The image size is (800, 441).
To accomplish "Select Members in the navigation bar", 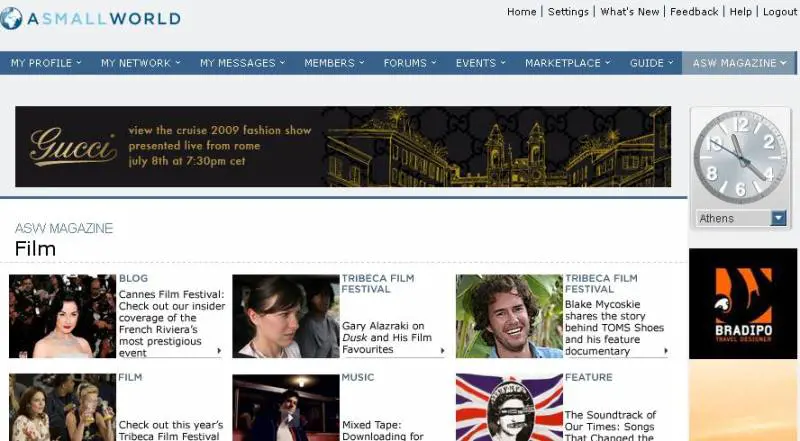I will pos(334,63).
